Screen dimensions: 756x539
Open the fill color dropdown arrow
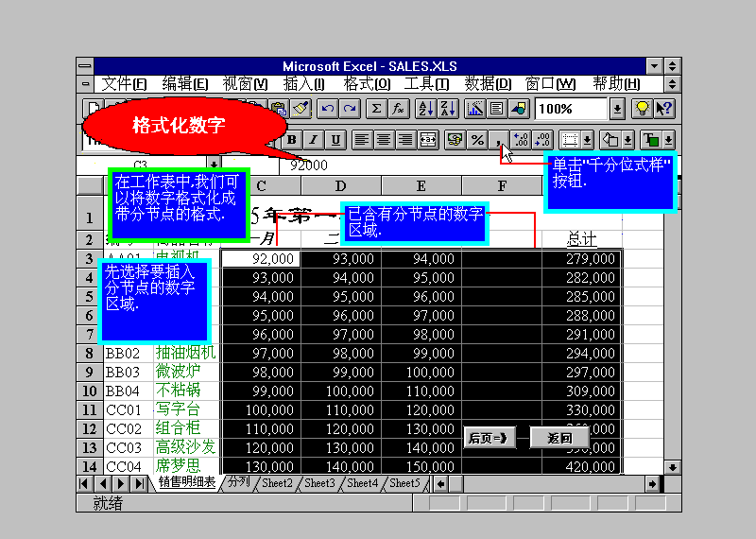[x=627, y=140]
